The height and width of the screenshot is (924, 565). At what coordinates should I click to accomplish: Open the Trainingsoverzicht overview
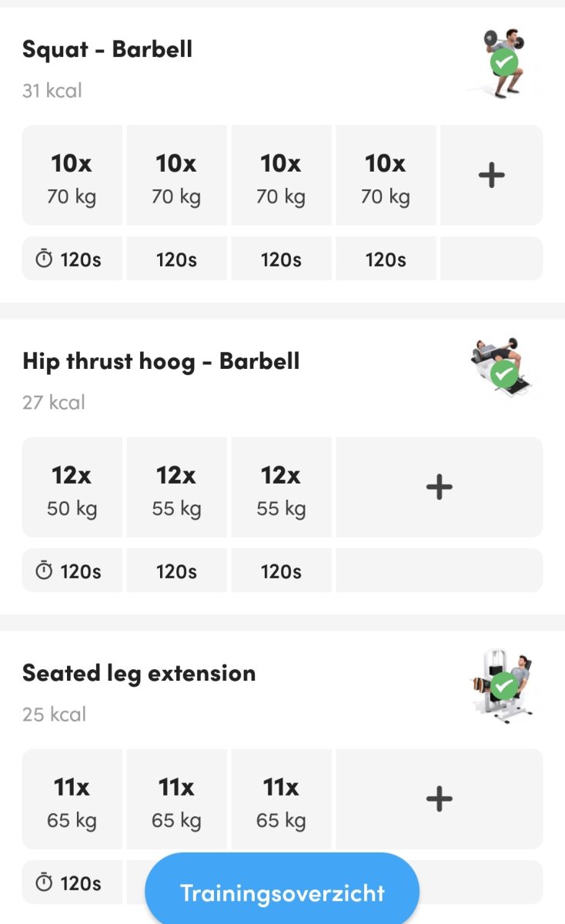point(282,893)
